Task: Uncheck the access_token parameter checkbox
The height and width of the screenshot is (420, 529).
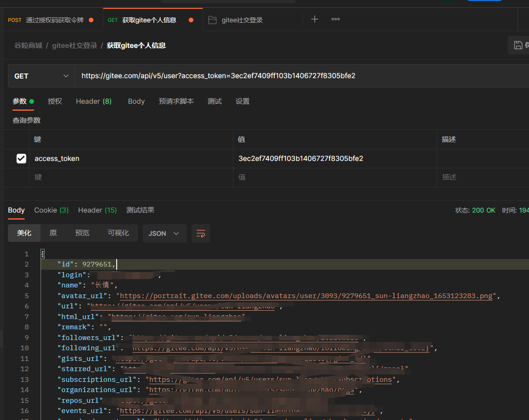Action: tap(21, 159)
